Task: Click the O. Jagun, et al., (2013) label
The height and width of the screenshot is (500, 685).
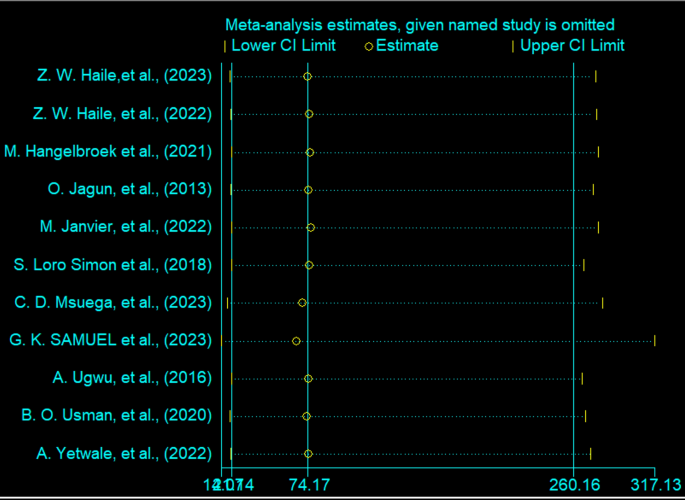Action: pos(130,190)
